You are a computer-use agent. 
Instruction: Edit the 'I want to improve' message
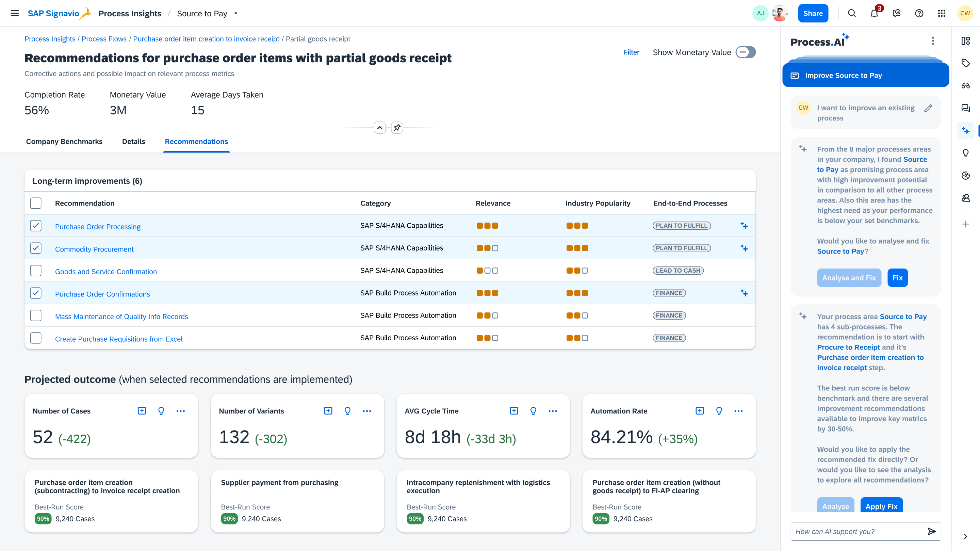pyautogui.click(x=928, y=108)
